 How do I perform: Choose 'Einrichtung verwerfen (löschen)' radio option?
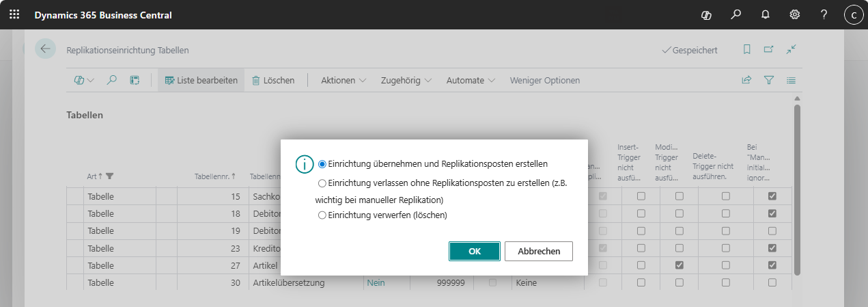pyautogui.click(x=322, y=215)
